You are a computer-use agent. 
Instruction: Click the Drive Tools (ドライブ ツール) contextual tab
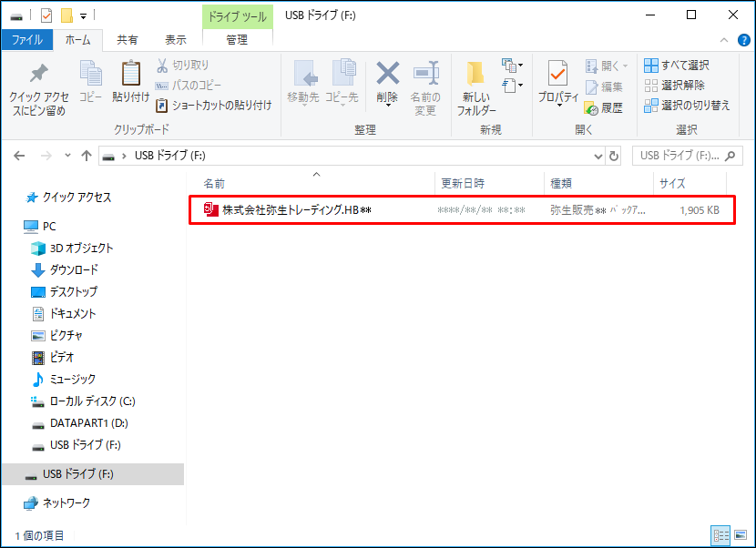click(x=237, y=17)
